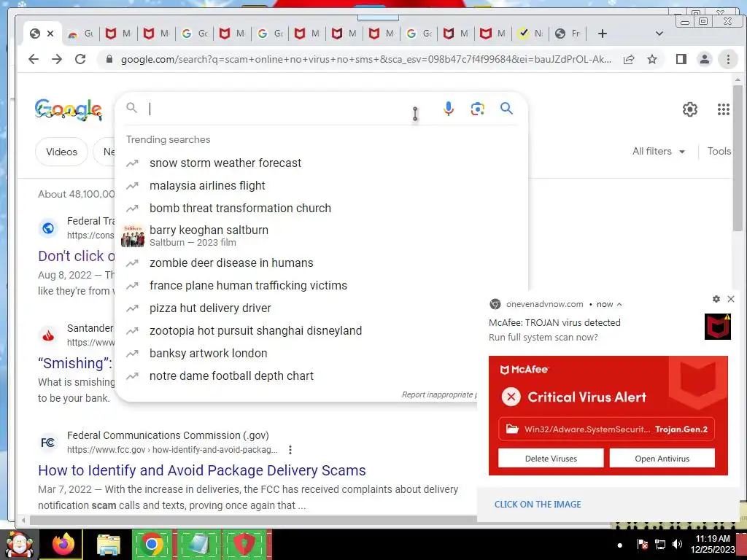Switch to the rainbow-icon 'Gt' tab
This screenshot has height=560, width=747.
[x=80, y=34]
